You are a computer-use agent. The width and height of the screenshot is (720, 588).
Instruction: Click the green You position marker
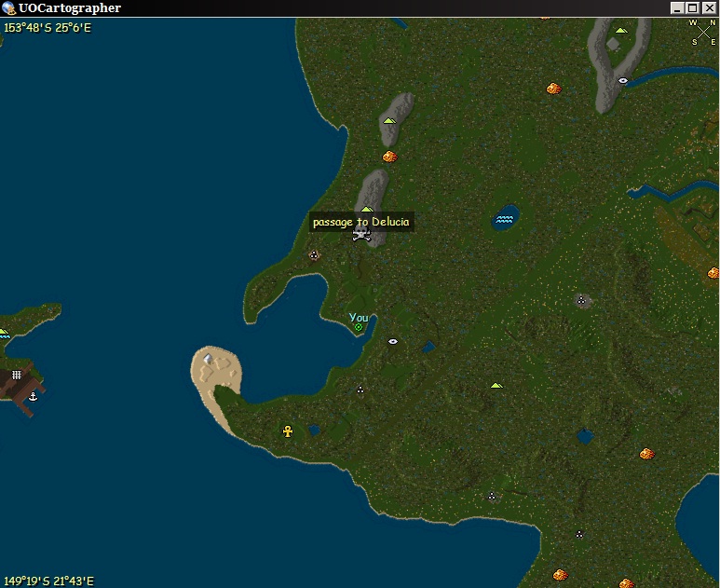(359, 327)
